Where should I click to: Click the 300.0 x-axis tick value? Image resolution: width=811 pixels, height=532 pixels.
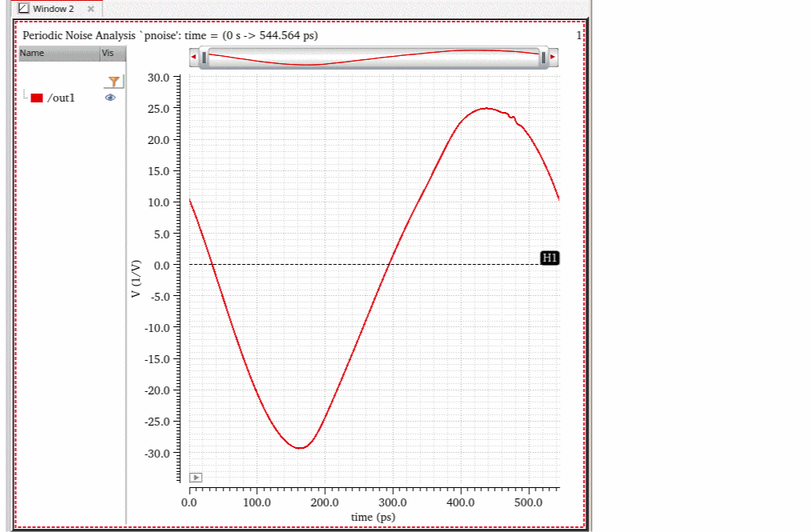(392, 502)
